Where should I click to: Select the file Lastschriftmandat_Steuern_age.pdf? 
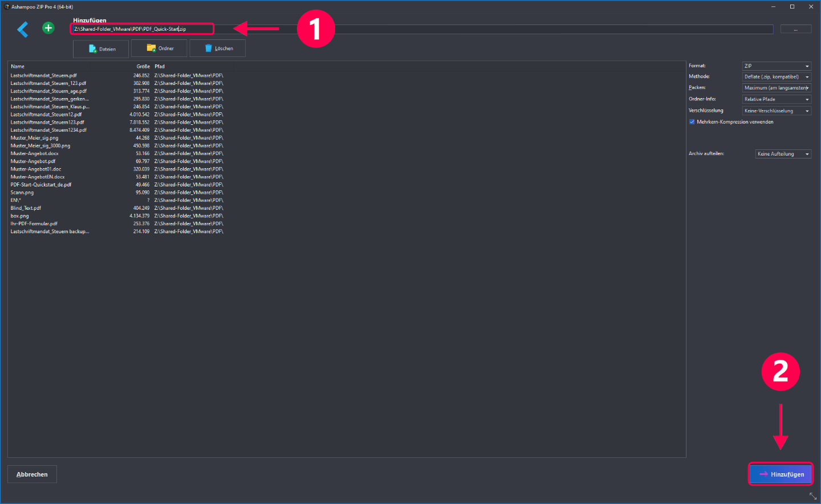click(x=48, y=91)
